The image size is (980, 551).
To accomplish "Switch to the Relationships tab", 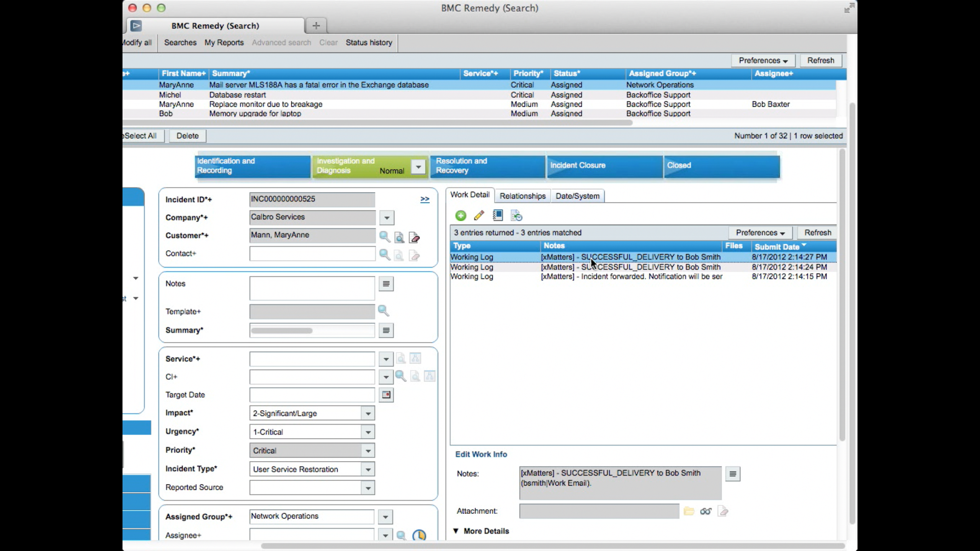I will pyautogui.click(x=523, y=196).
